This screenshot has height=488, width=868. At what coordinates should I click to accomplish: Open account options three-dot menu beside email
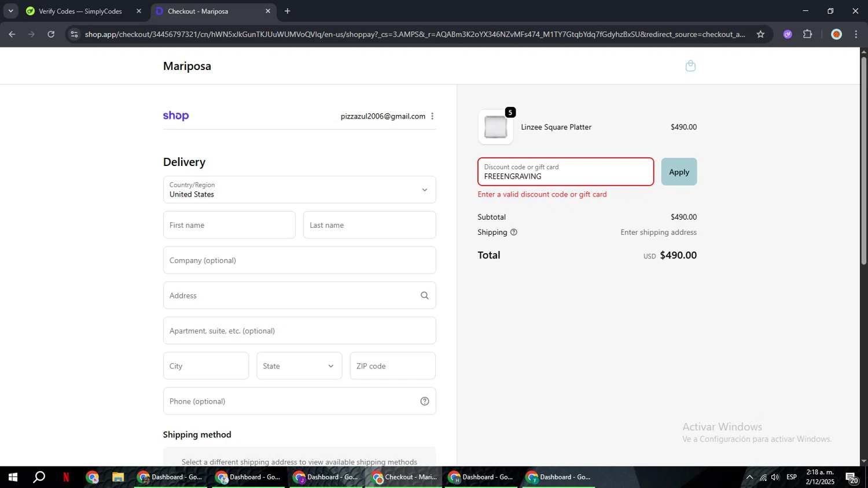432,116
